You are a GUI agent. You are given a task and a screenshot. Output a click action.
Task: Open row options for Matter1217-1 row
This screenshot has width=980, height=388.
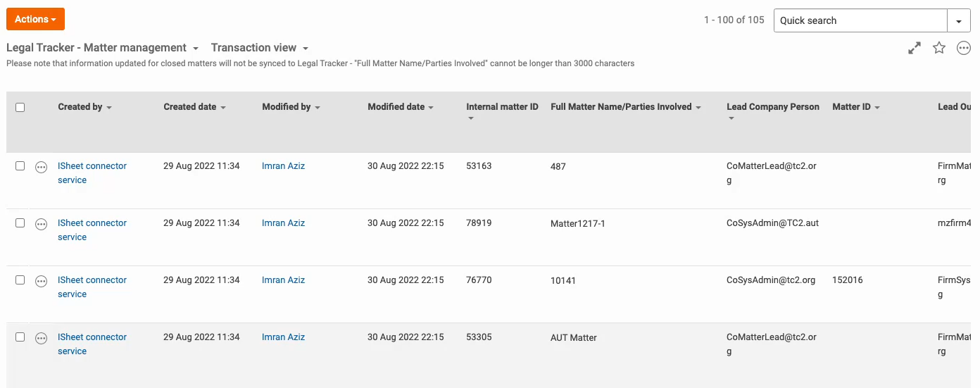(x=42, y=224)
